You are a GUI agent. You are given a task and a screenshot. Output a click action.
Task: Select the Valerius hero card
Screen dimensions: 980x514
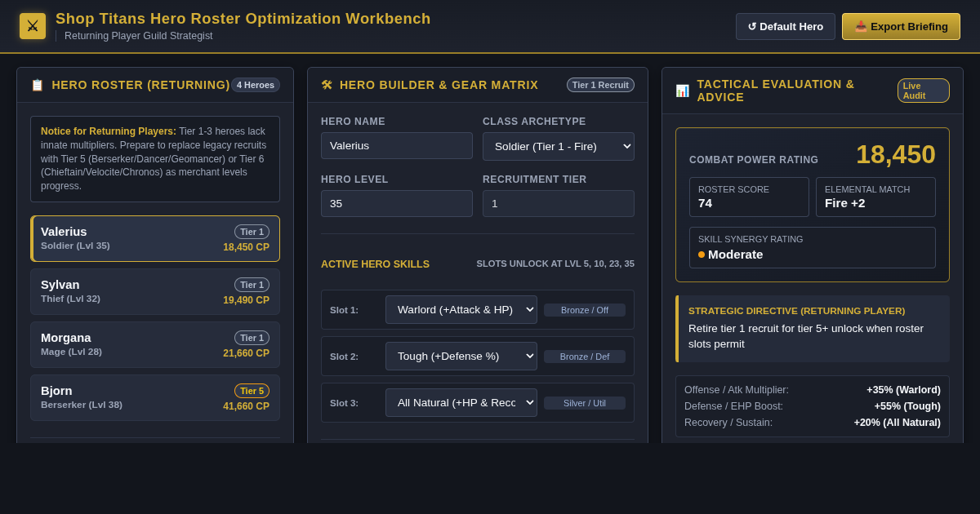(155, 238)
